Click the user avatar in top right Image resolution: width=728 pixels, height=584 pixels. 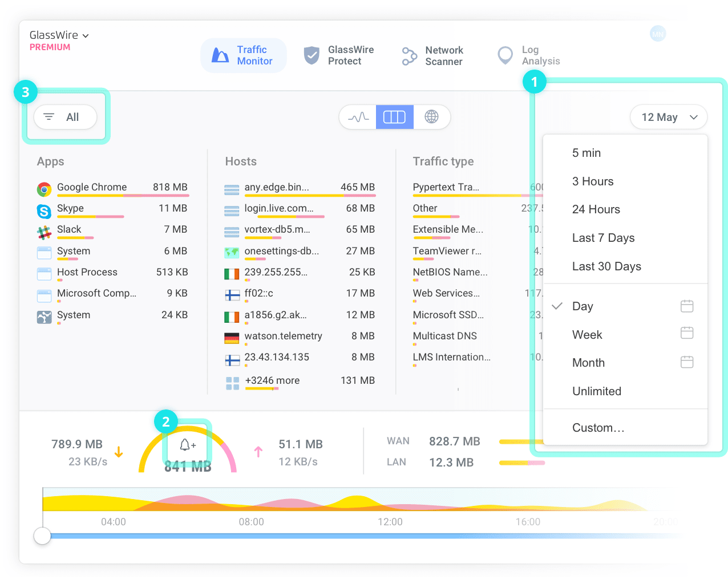(658, 34)
